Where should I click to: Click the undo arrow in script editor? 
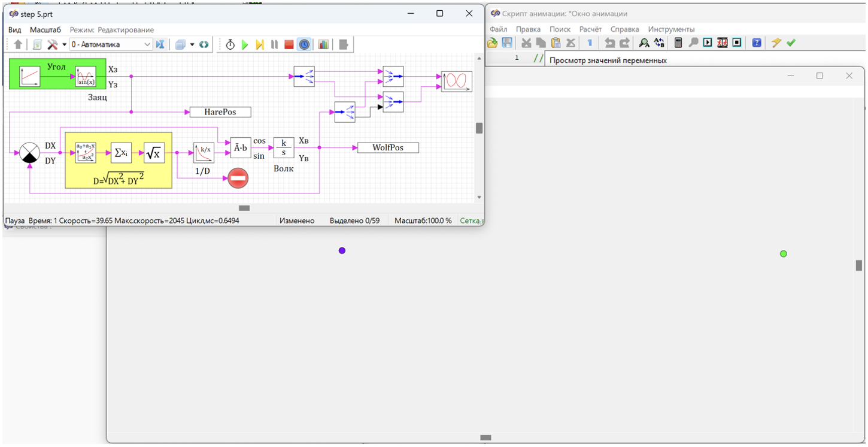[610, 43]
